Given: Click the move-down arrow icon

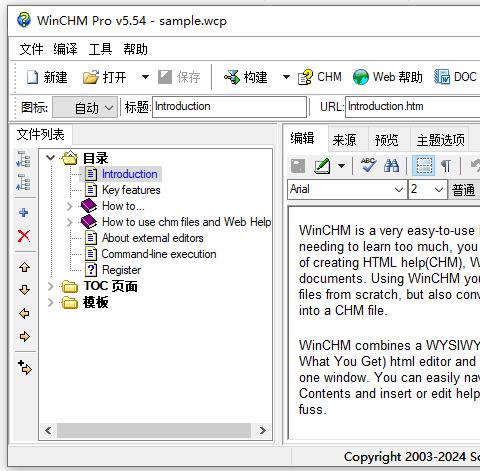Looking at the screenshot, I should click(24, 290).
